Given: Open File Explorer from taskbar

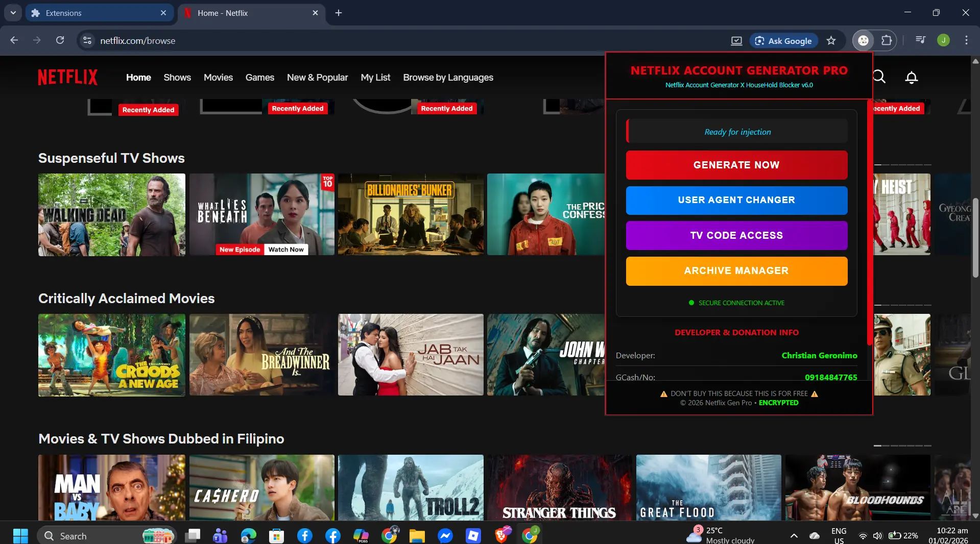Looking at the screenshot, I should click(x=417, y=536).
